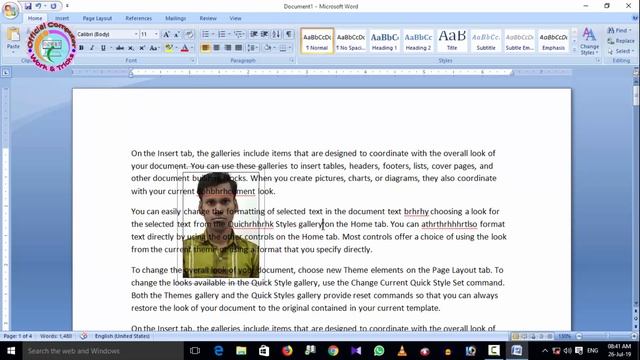Paste clipboard contents
Screen dimensions: 640x360
[13, 39]
